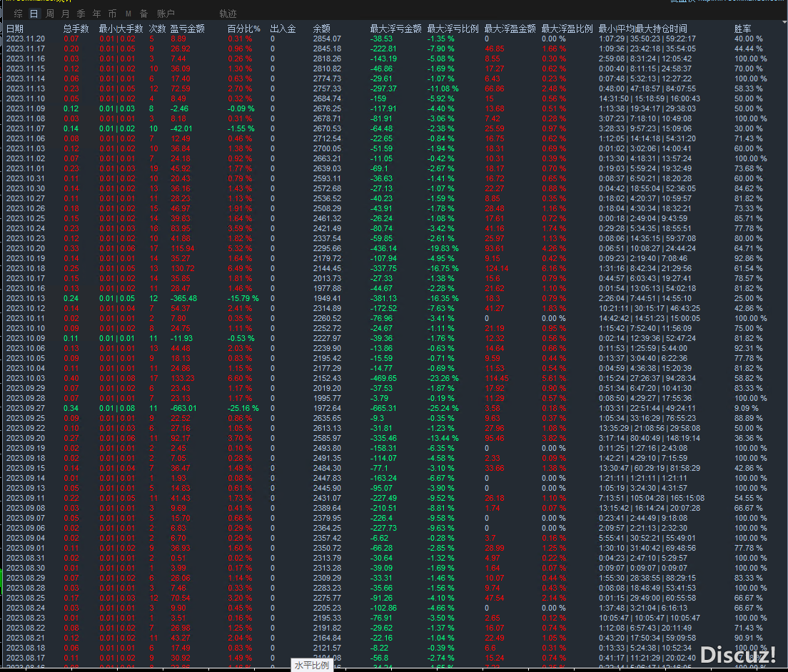The height and width of the screenshot is (672, 788).
Task: Click the 最大浮亏金额 column header
Action: pos(395,29)
